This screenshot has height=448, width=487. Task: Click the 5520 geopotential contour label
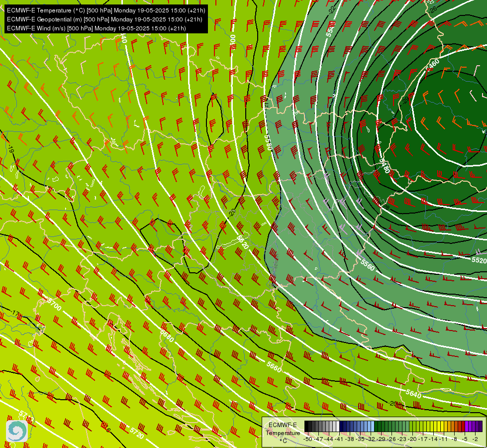pos(479,260)
